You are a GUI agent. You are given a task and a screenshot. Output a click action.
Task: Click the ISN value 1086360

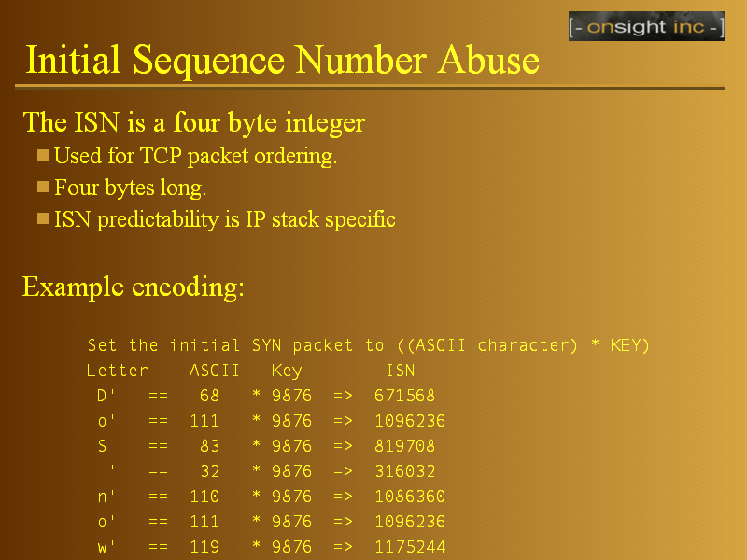point(410,497)
